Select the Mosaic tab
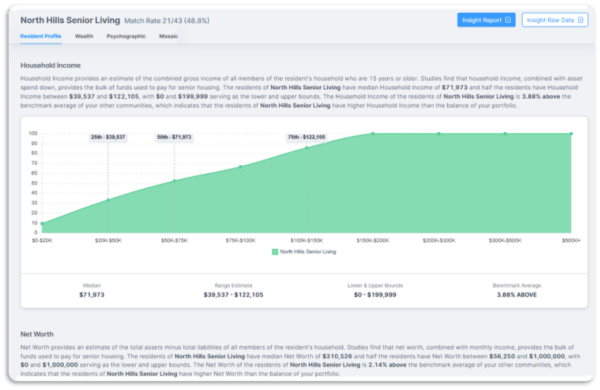This screenshot has width=600, height=390. (168, 36)
